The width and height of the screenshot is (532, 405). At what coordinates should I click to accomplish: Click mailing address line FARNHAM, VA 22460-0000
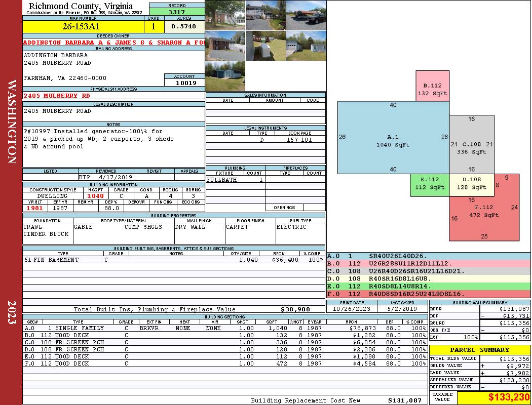[x=65, y=78]
